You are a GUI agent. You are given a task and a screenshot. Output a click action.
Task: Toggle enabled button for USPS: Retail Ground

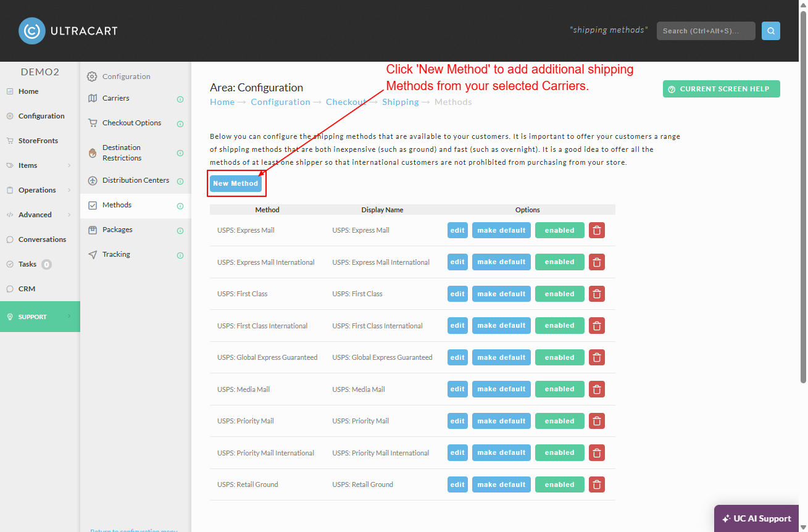pos(560,484)
